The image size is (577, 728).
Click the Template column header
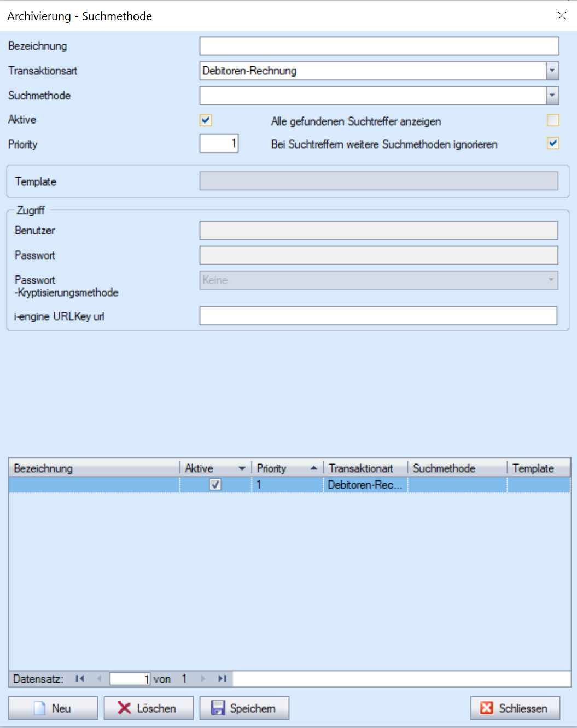[x=539, y=468]
